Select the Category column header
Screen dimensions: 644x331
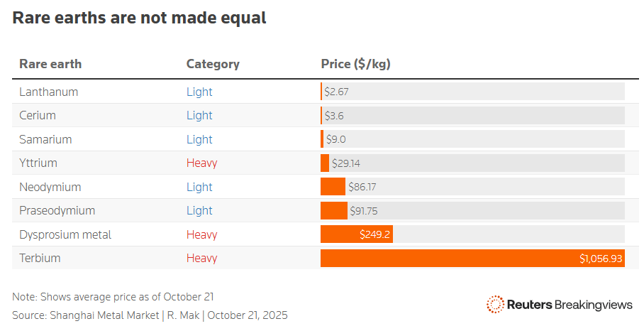point(213,64)
